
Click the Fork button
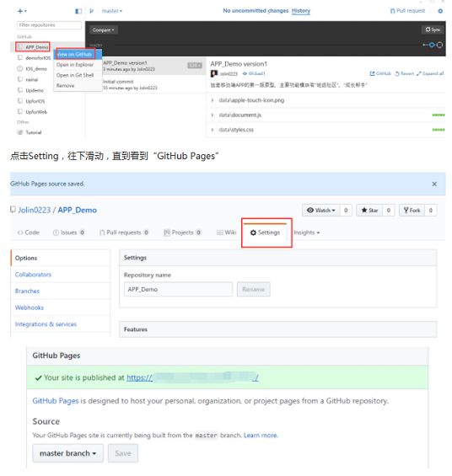(x=412, y=210)
